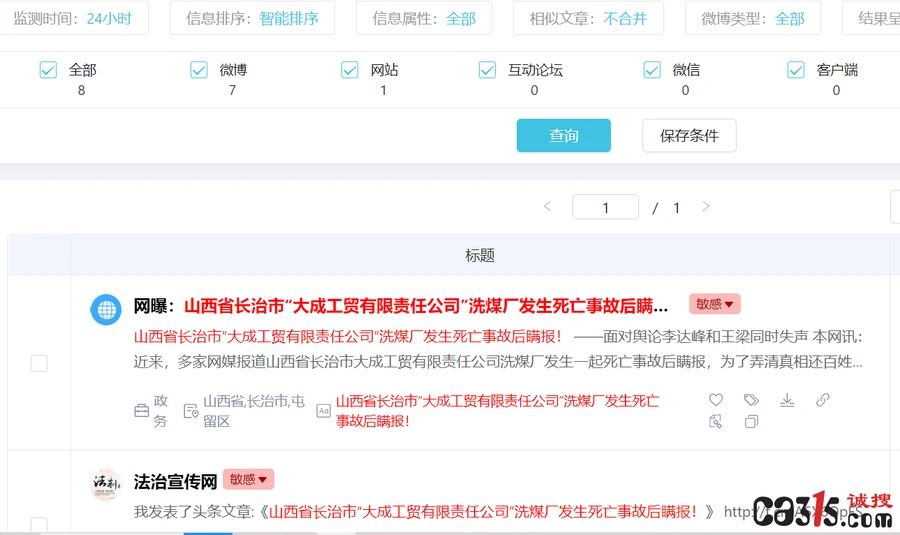Click the 保存条件 button
900x535 pixels.
689,135
